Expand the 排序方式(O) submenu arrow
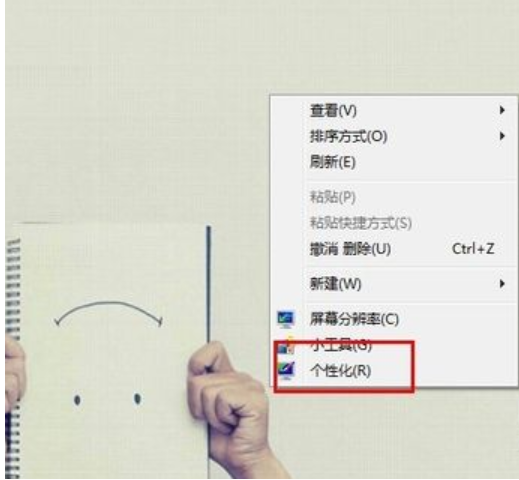519x480 pixels. (x=502, y=136)
